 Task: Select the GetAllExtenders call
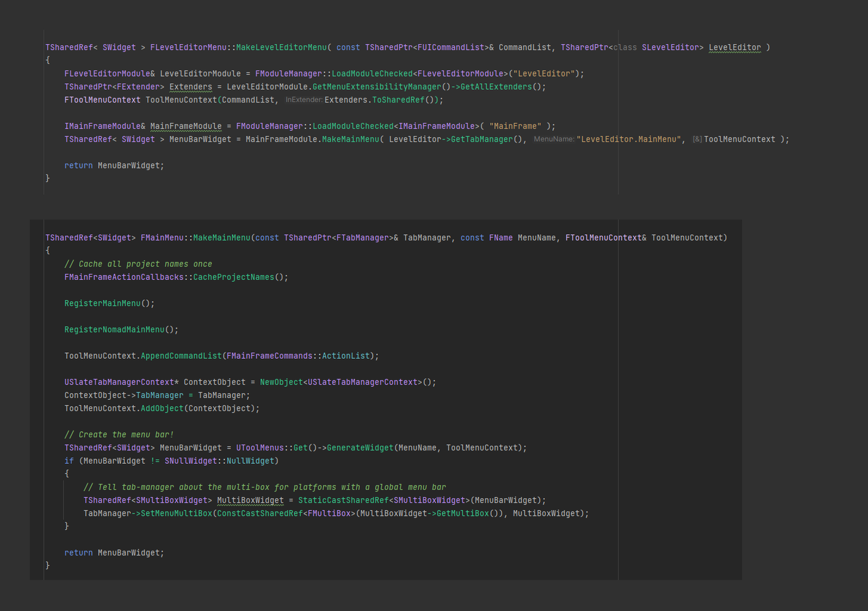tap(496, 87)
